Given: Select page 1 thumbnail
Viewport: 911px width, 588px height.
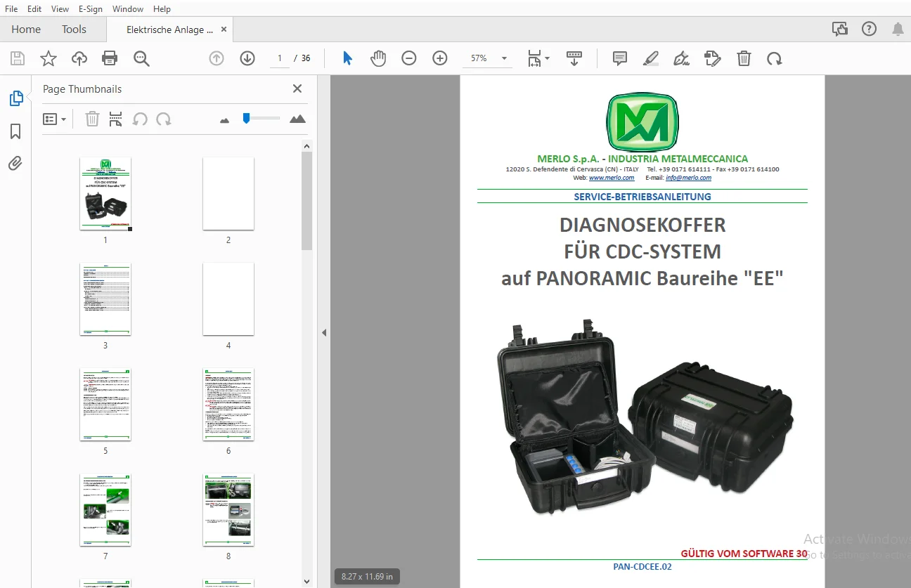Looking at the screenshot, I should (105, 193).
